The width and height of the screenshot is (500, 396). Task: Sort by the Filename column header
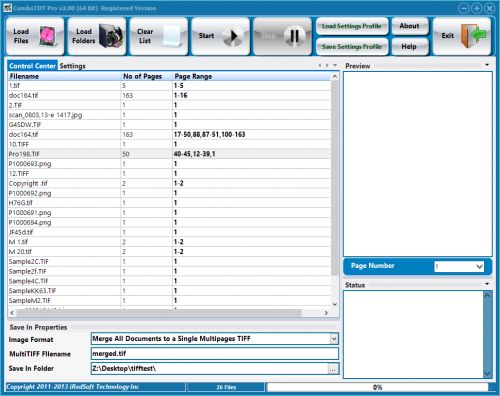[64, 76]
